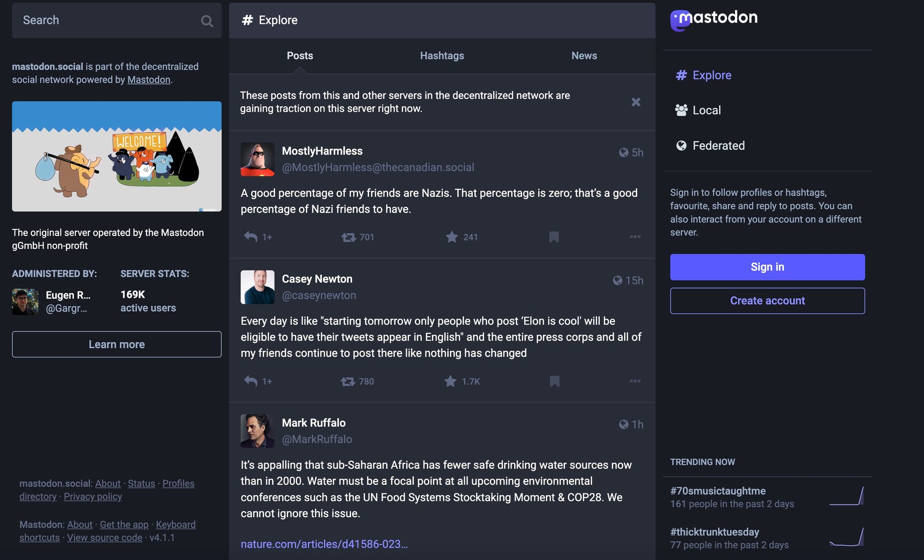Click the search magnifier icon
924x560 pixels.
coord(207,21)
